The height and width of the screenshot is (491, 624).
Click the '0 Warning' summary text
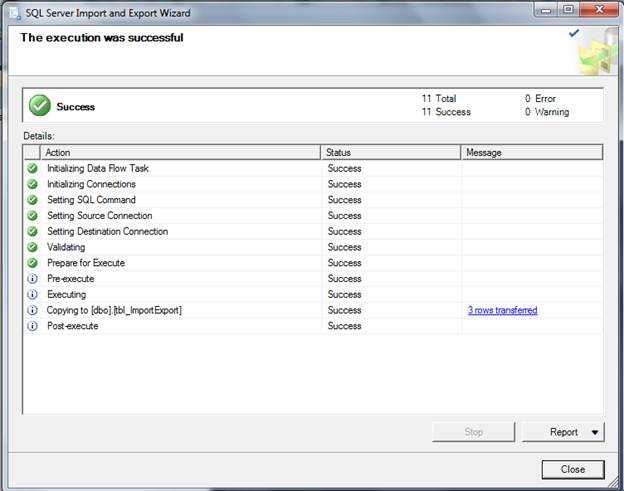547,112
